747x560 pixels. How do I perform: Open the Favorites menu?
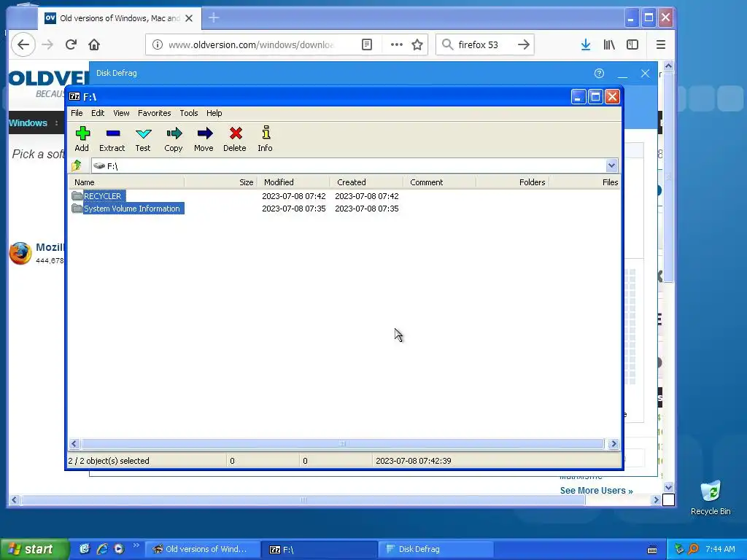(x=155, y=113)
